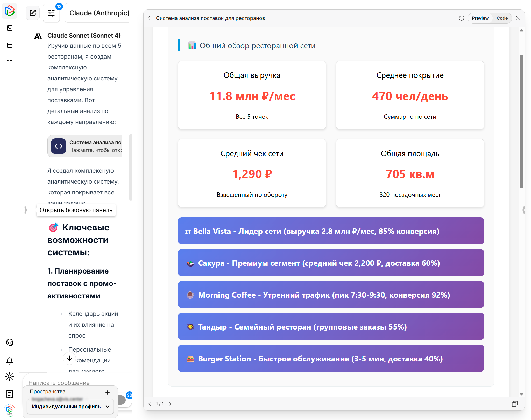This screenshot has width=531, height=420.
Task: Open notifications bell icon
Action: point(10,360)
